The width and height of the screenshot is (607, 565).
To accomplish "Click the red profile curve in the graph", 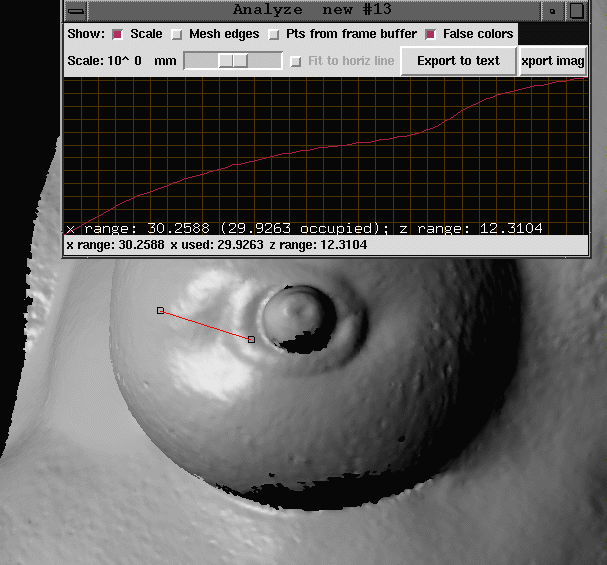I will pos(300,151).
